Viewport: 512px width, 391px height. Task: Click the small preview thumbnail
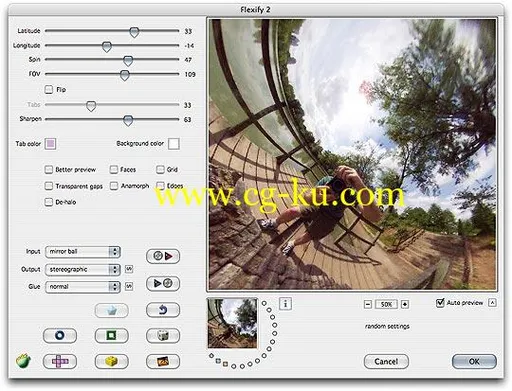pos(232,323)
